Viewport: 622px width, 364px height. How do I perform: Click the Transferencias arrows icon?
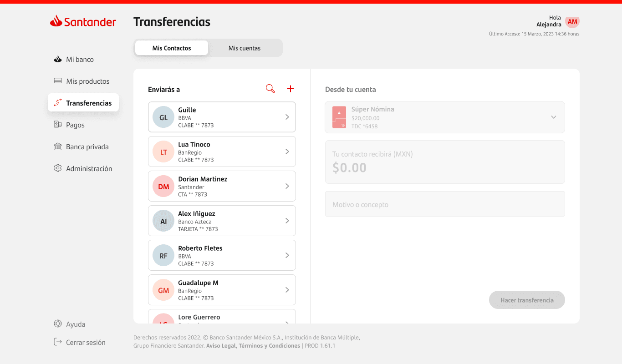(58, 103)
